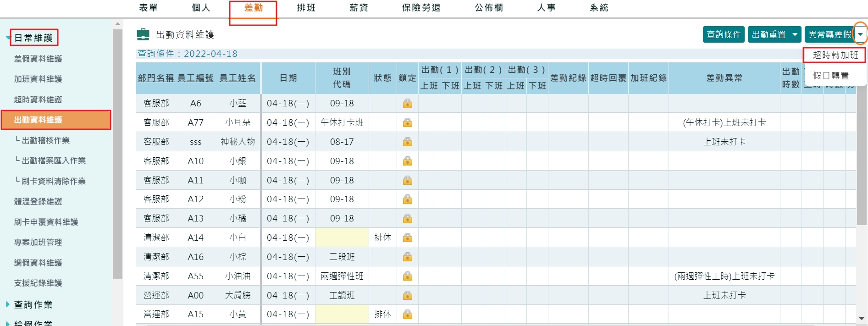Click the lock icon in A77 小耳朵 row
The height and width of the screenshot is (326, 868).
coord(407,122)
